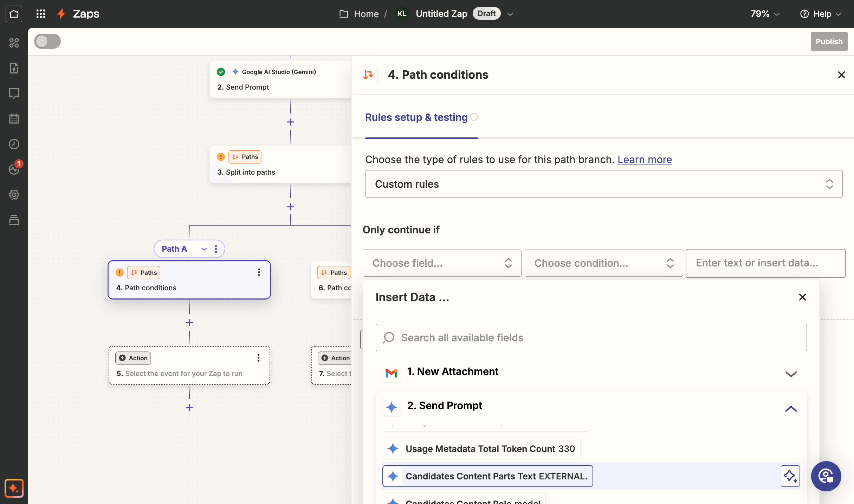
Task: Click the AI copilot icon at bottom-left
Action: point(14,488)
